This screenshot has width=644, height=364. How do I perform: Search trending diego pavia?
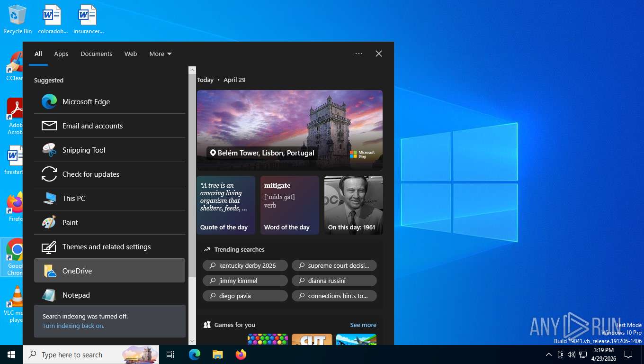[245, 296]
